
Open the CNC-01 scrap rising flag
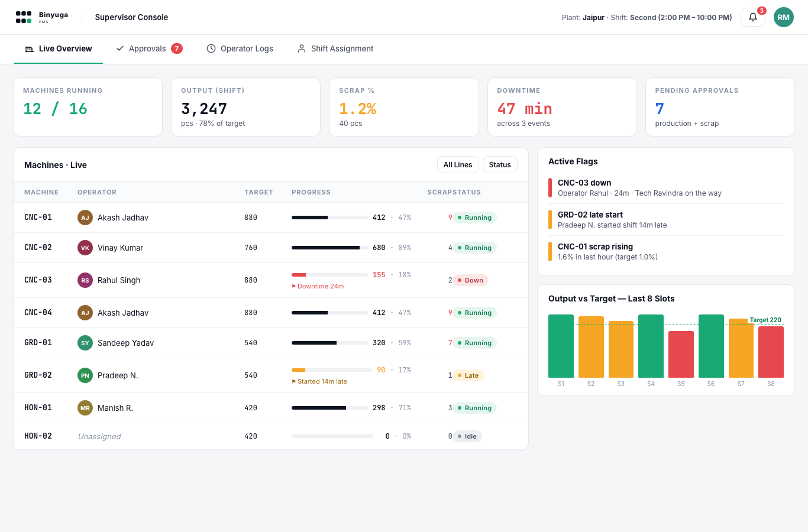coord(666,252)
